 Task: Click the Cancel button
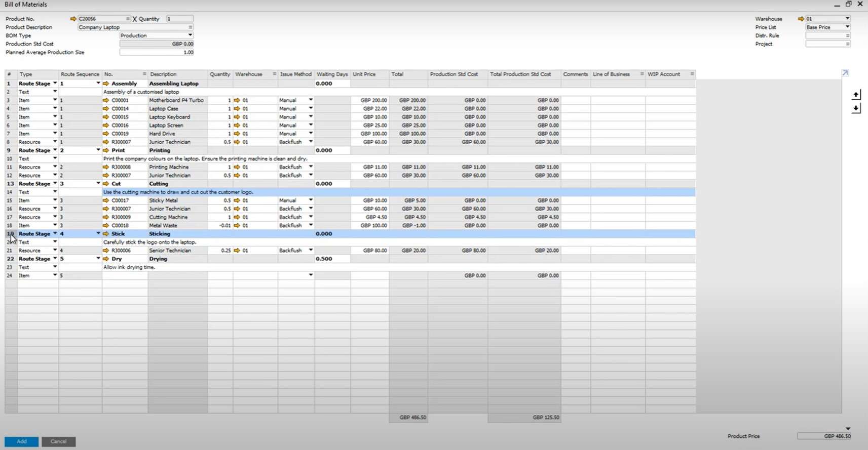[x=58, y=441]
